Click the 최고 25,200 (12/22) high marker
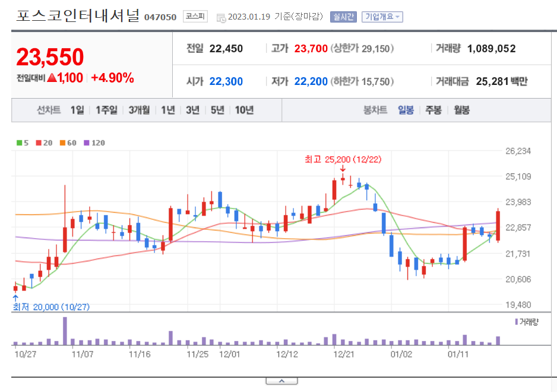Image resolution: width=557 pixels, height=392 pixels. (x=343, y=159)
